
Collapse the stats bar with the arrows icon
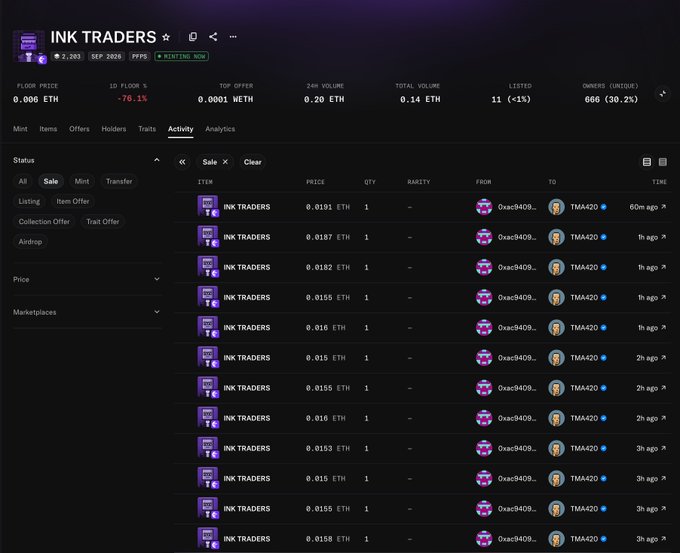[663, 94]
